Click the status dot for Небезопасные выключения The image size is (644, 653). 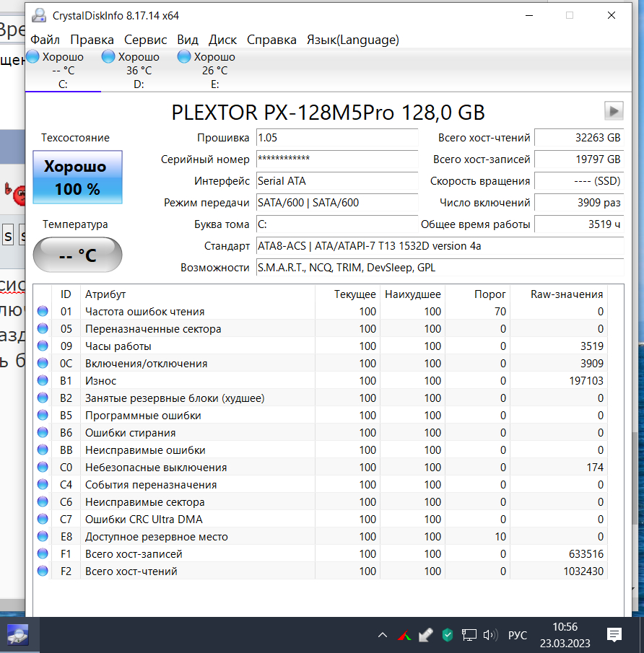[43, 467]
